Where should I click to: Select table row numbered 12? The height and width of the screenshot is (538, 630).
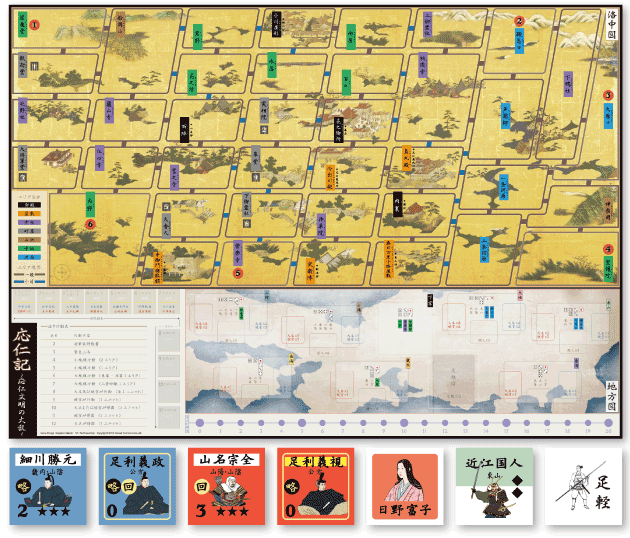pyautogui.click(x=95, y=423)
